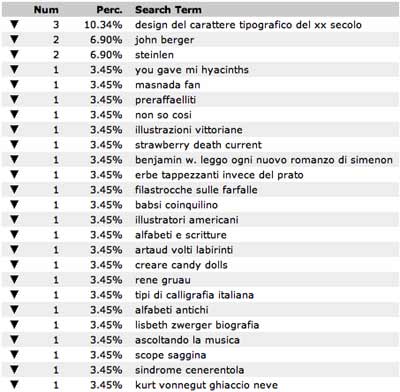The height and width of the screenshot is (392, 400).
Task: Click the triangle next to 'design del carattere tipografico'
Action: [14, 24]
